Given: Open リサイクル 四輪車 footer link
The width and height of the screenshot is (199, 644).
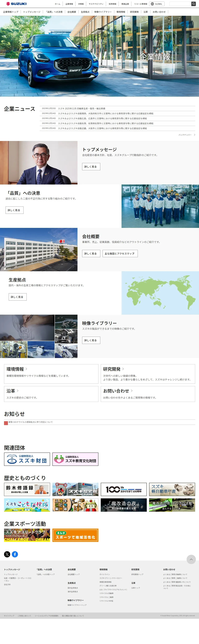Looking at the screenshot, I should (x=106, y=593).
